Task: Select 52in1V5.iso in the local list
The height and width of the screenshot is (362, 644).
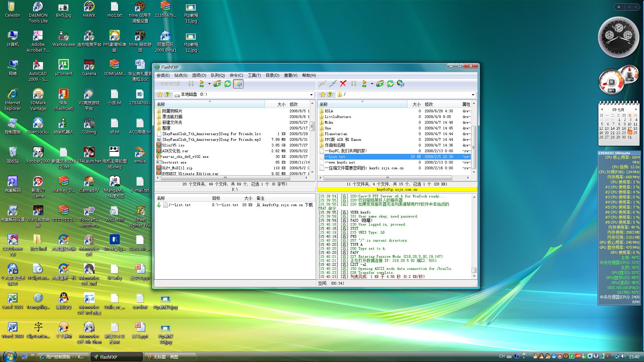Action: 173,145
